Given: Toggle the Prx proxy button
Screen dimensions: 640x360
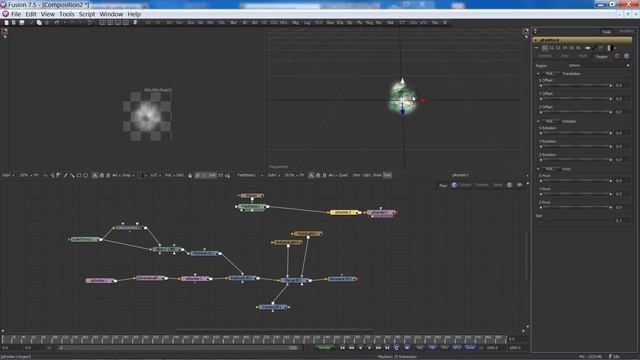Looking at the screenshot, I should (x=444, y=348).
